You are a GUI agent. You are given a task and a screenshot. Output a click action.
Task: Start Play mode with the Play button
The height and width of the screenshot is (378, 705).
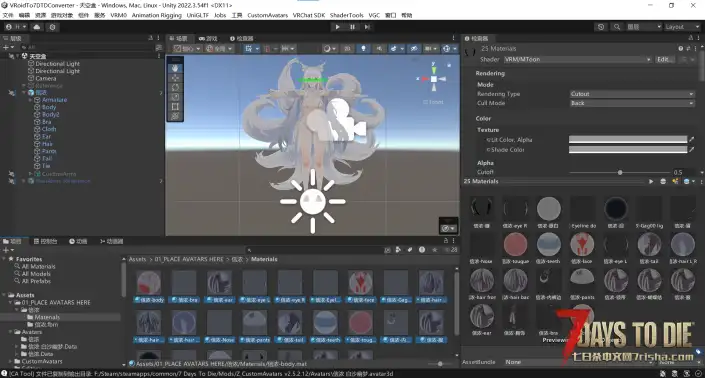tap(337, 27)
